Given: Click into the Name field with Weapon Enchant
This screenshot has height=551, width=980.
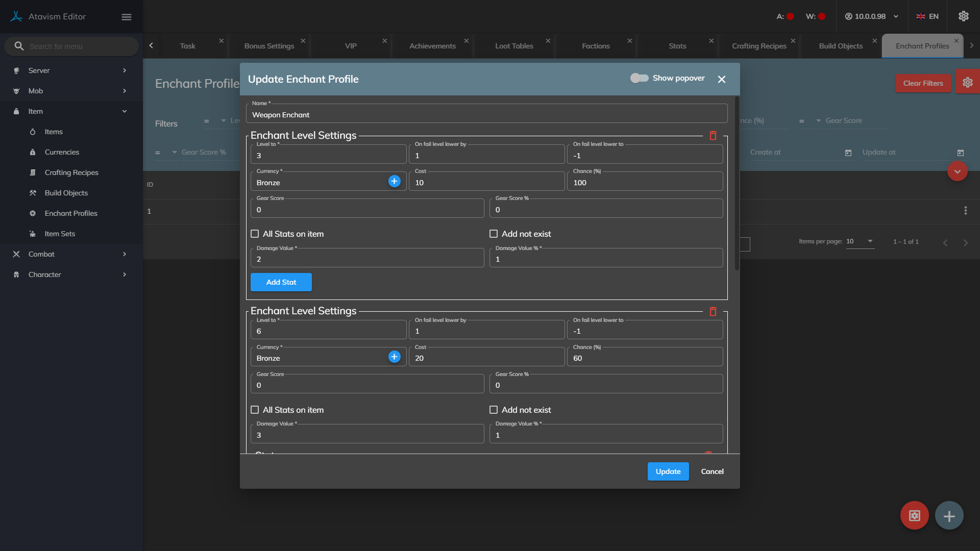Looking at the screenshot, I should click(486, 115).
